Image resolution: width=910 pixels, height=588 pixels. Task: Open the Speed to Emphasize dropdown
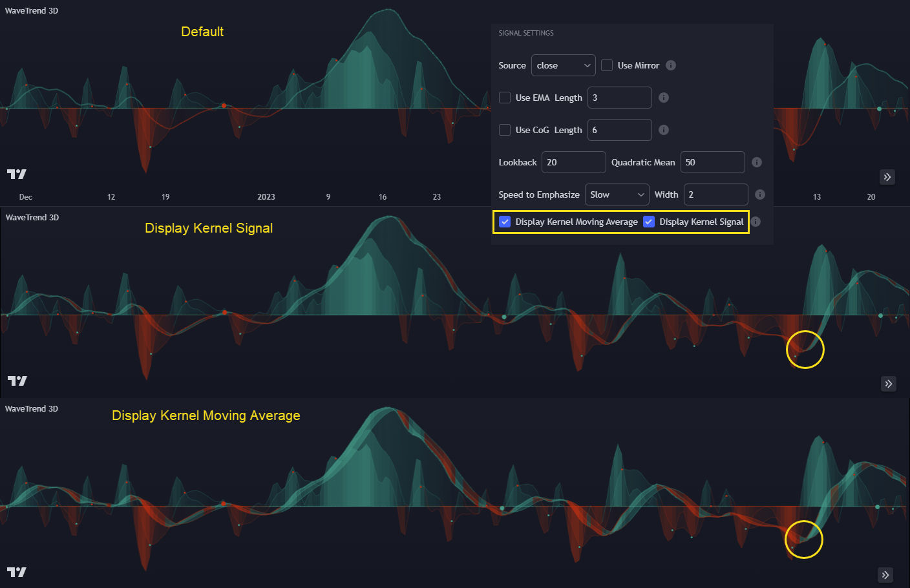click(617, 194)
